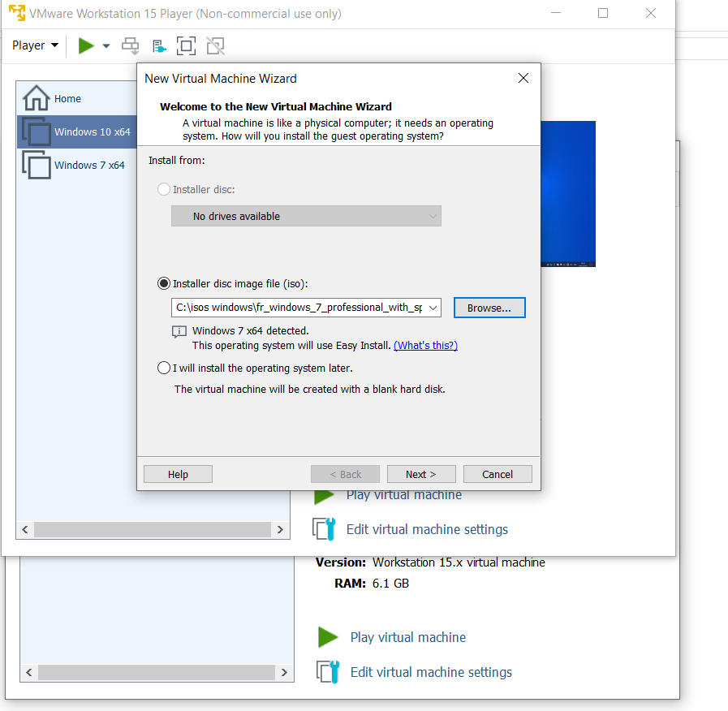Select Installer disc image file (iso) option
The image size is (728, 711).
click(x=163, y=283)
